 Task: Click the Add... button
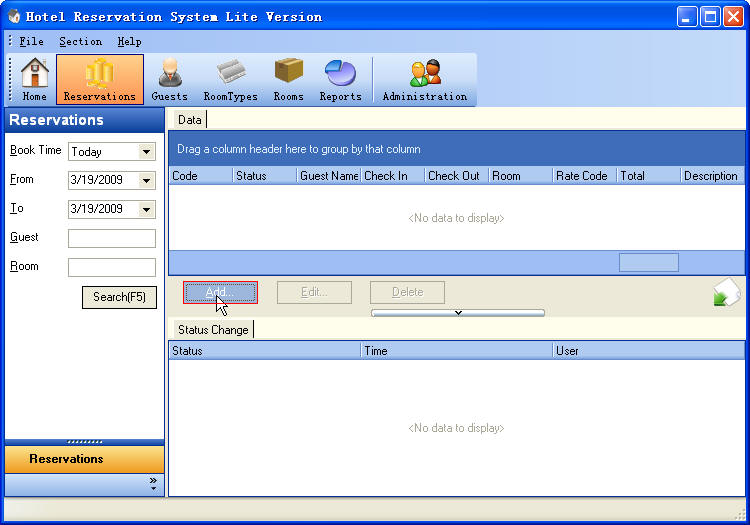pos(220,292)
